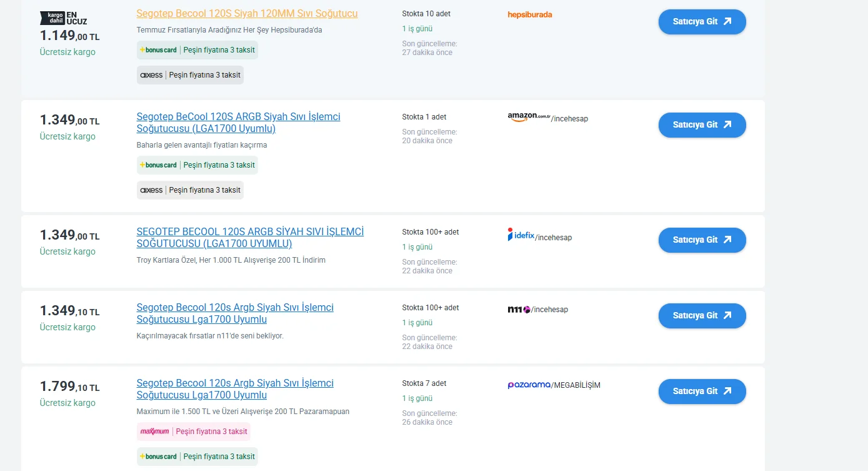The width and height of the screenshot is (868, 471).
Task: Open the uppercase 'SEGOTEP BECOOL 120S ARGB' idefix link
Action: point(250,238)
